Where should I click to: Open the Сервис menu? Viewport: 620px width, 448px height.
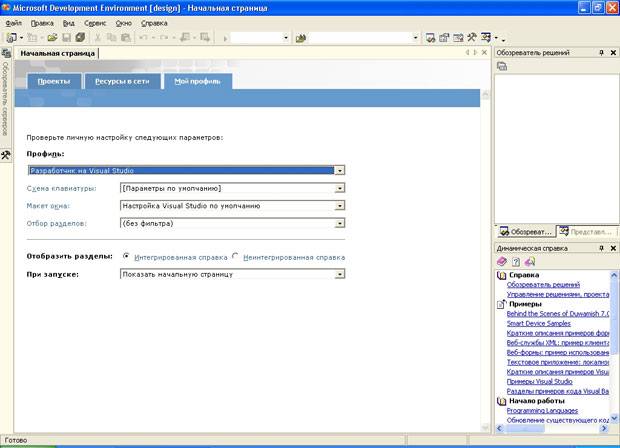click(95, 23)
